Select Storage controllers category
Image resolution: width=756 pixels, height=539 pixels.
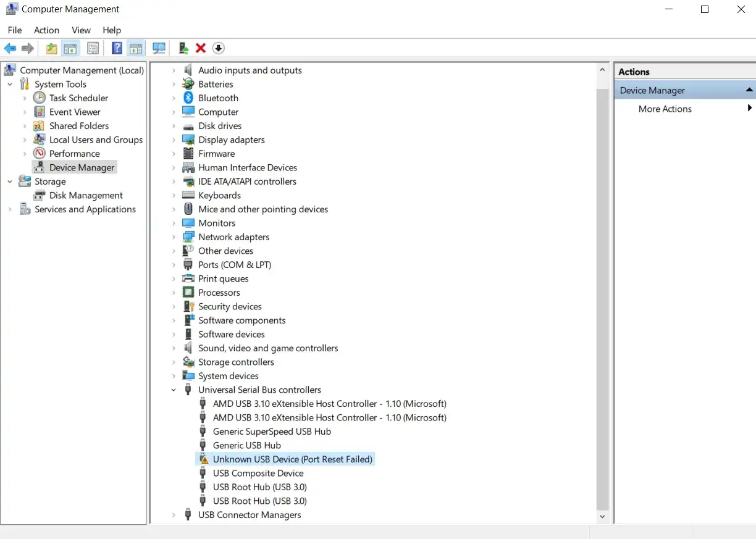[236, 362]
